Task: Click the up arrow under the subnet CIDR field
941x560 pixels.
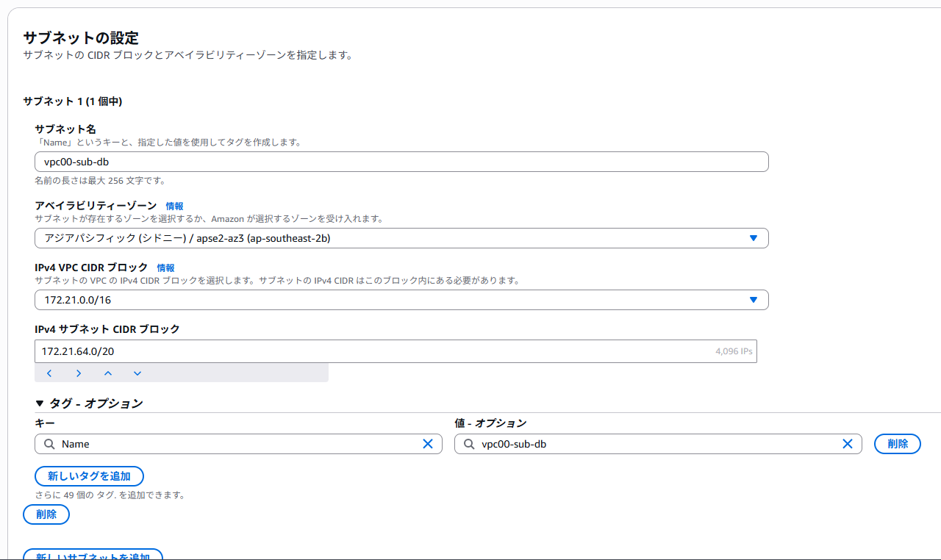Action: coord(108,373)
